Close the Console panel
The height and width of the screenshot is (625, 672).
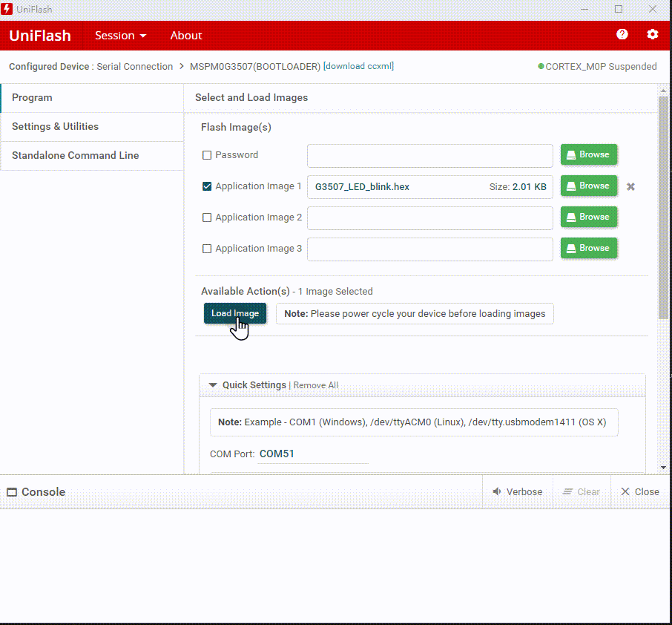(x=640, y=491)
